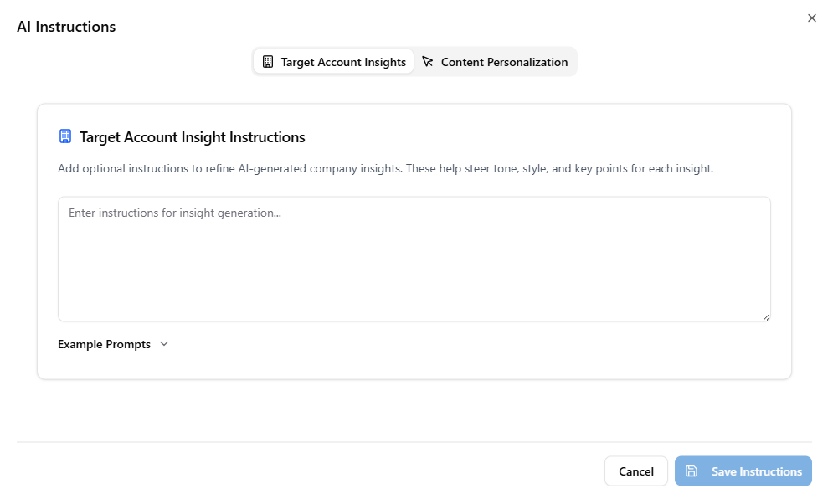Click the floppy disk save icon
833x504 pixels.
692,471
